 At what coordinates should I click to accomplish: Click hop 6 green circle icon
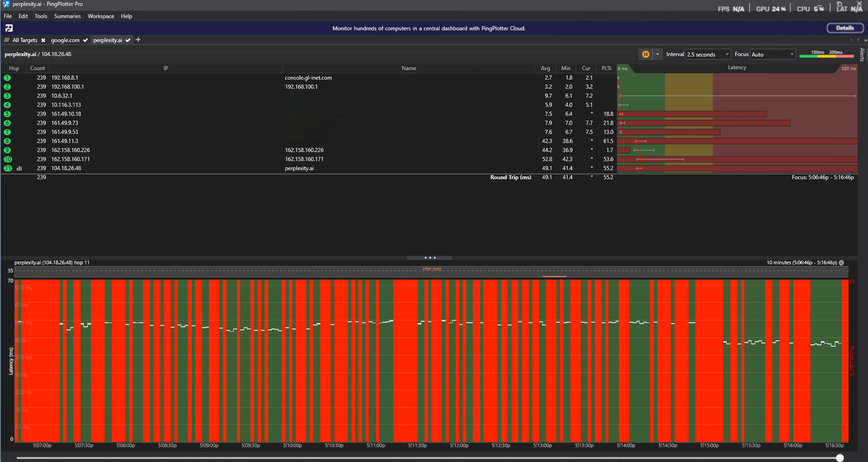7,123
